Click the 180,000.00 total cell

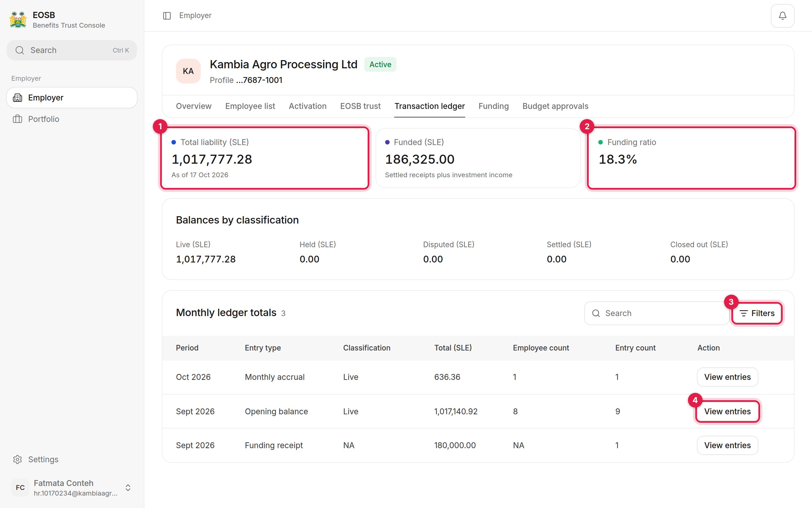pos(455,445)
